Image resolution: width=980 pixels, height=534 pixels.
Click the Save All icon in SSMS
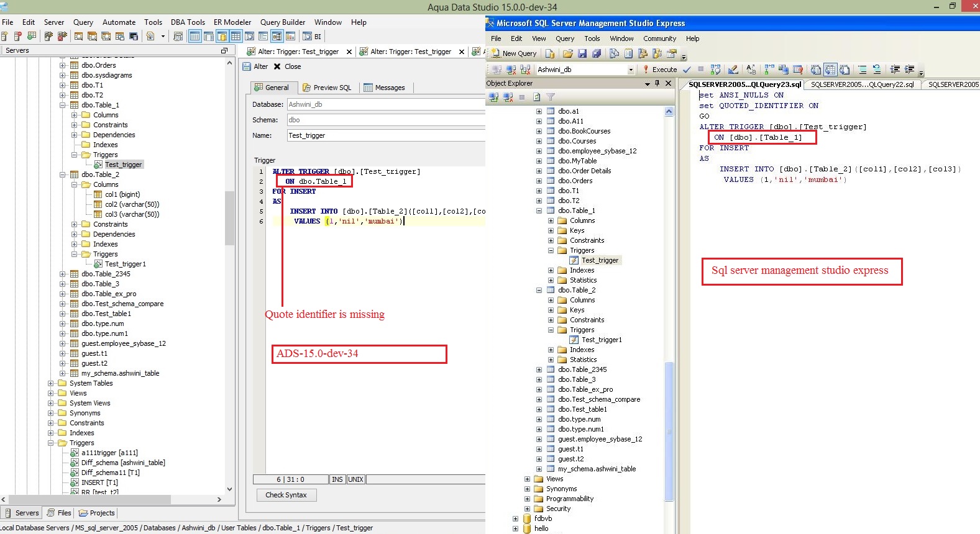click(x=597, y=53)
